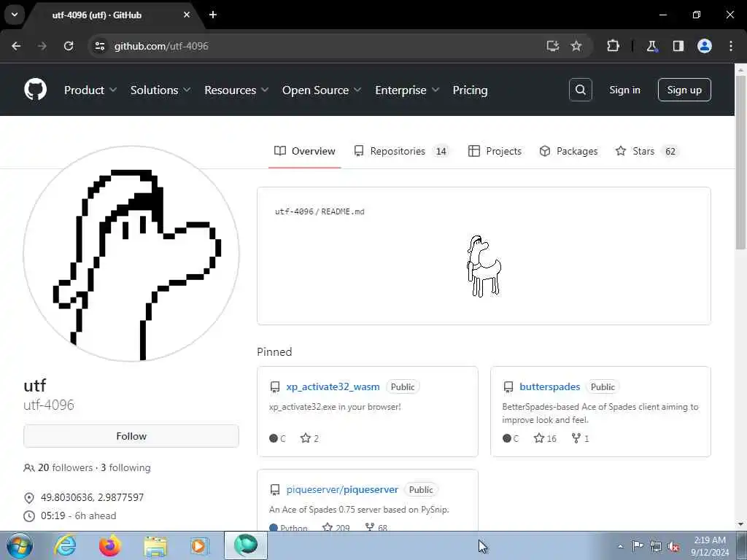Click the browser address bar URL
Image resolution: width=747 pixels, height=560 pixels.
161,46
